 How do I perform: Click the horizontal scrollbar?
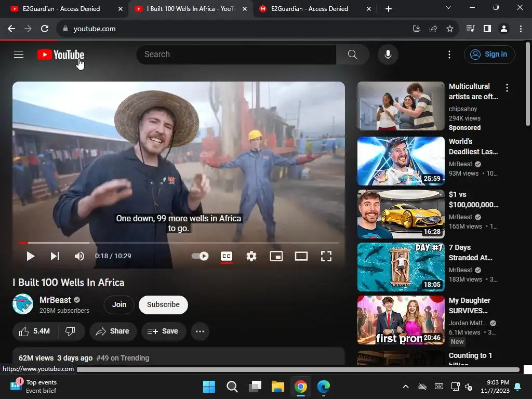point(298,369)
